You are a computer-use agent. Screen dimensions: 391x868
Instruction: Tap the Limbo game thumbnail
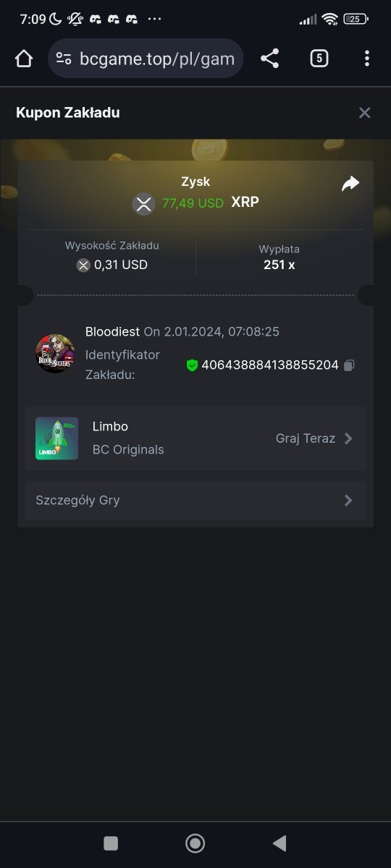click(x=56, y=438)
